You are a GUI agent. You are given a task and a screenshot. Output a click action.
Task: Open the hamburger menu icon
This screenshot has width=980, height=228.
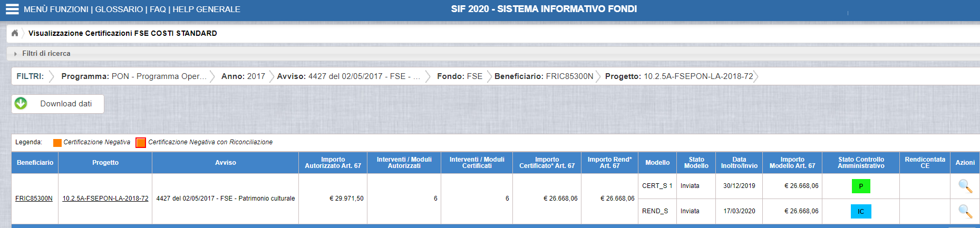point(12,9)
